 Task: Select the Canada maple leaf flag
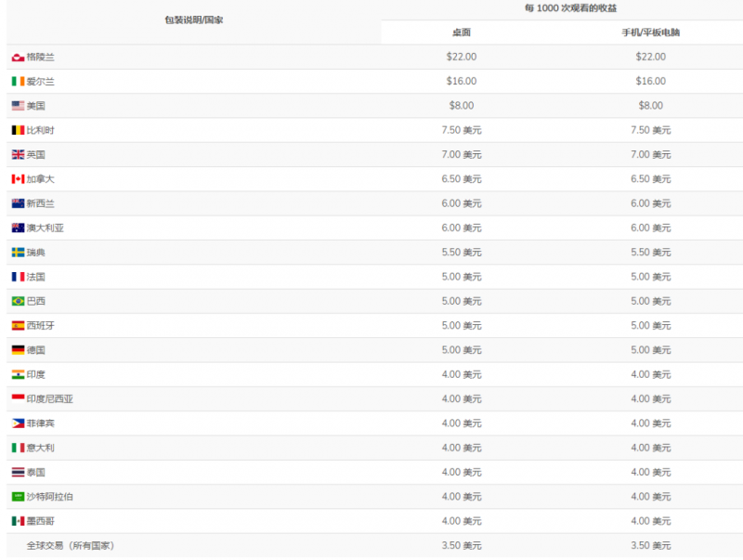pos(18,179)
